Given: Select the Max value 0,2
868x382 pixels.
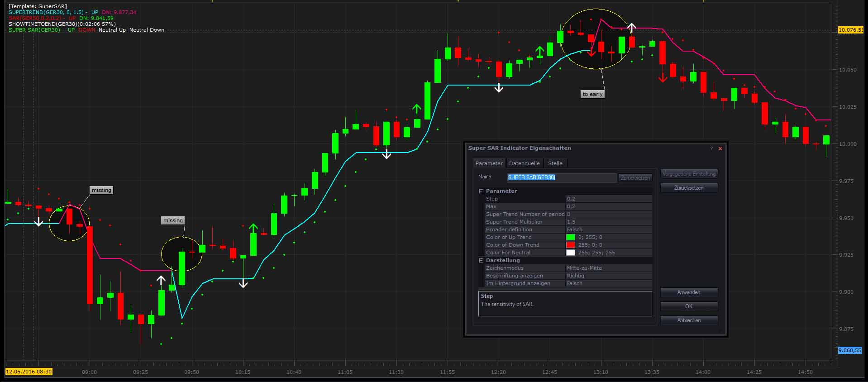Looking at the screenshot, I should pos(609,206).
